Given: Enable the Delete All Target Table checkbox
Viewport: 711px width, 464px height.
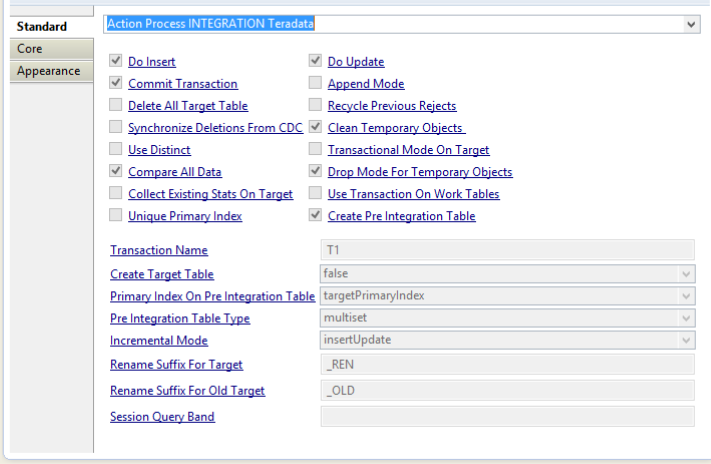Looking at the screenshot, I should coord(116,105).
